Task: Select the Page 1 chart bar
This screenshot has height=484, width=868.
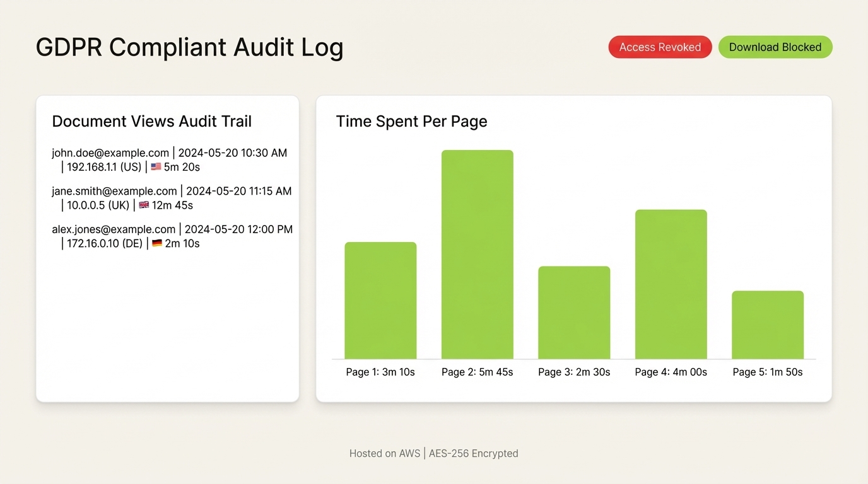Action: tap(380, 299)
